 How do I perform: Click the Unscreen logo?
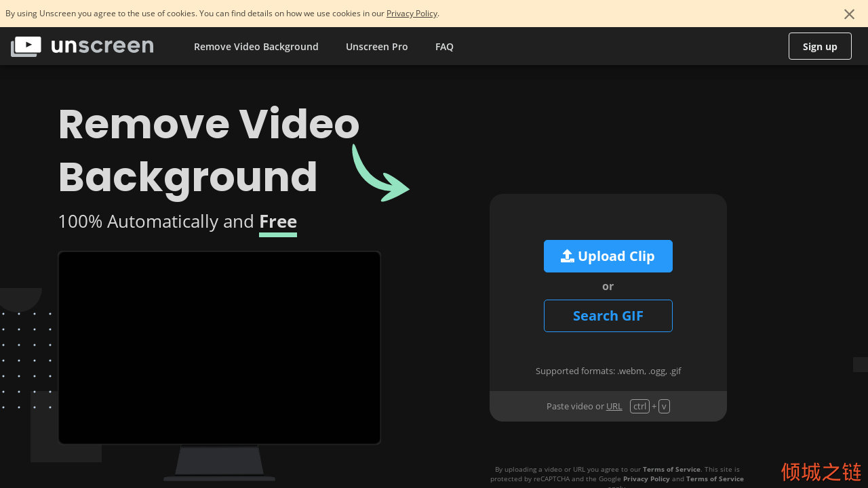pos(82,46)
